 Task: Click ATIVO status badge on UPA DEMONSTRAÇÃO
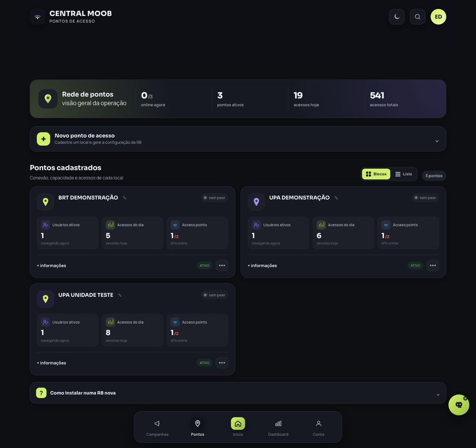[415, 266]
